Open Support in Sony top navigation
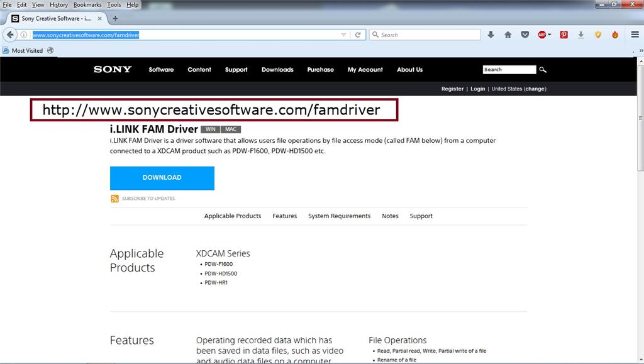The width and height of the screenshot is (644, 364). 236,70
